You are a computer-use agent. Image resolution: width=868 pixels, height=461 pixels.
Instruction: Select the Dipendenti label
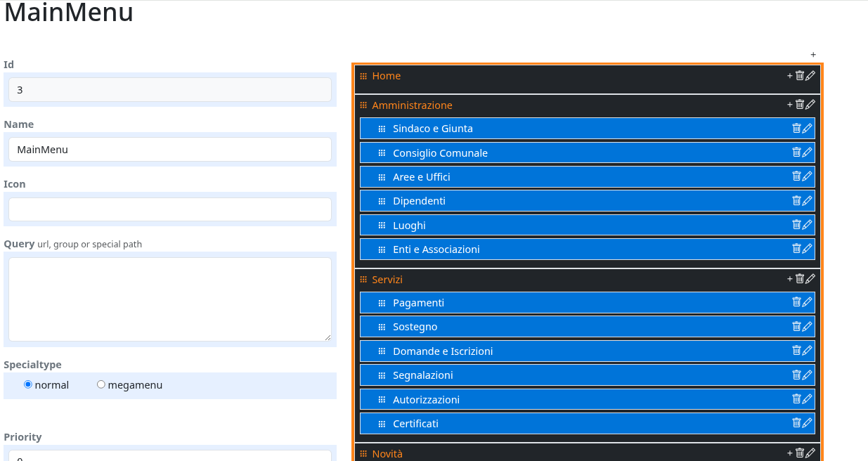point(420,201)
